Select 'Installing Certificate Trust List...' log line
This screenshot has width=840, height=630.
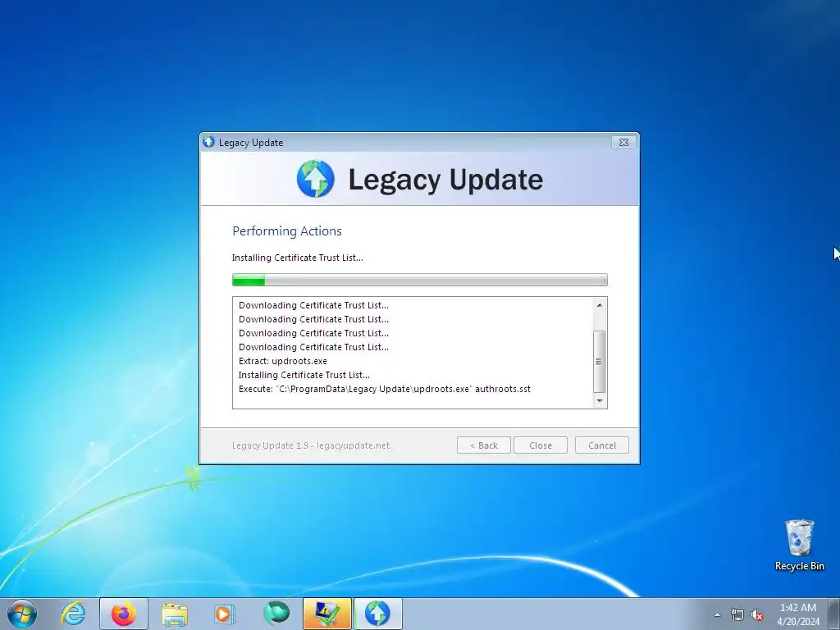(304, 375)
